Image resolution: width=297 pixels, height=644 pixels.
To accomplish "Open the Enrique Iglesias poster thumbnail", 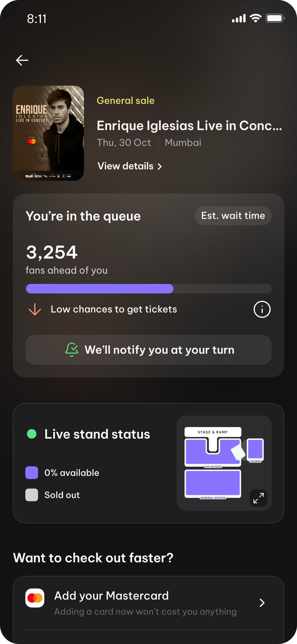I will coord(48,133).
